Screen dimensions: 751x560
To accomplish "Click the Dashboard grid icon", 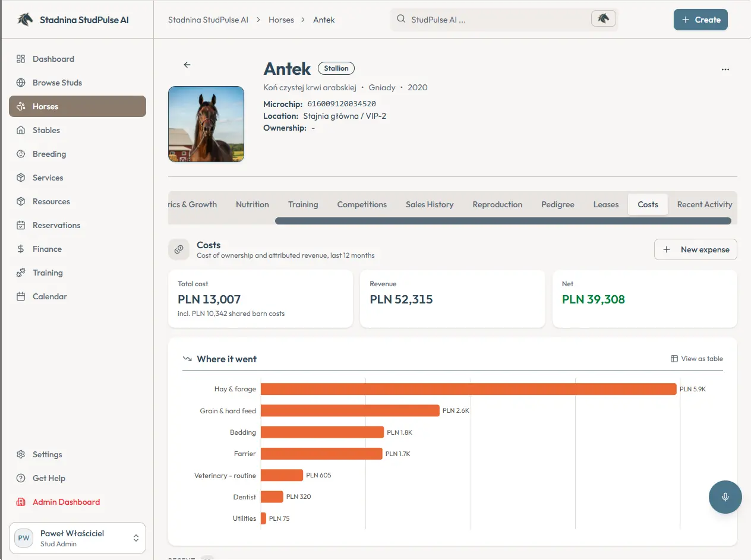I will 21,59.
